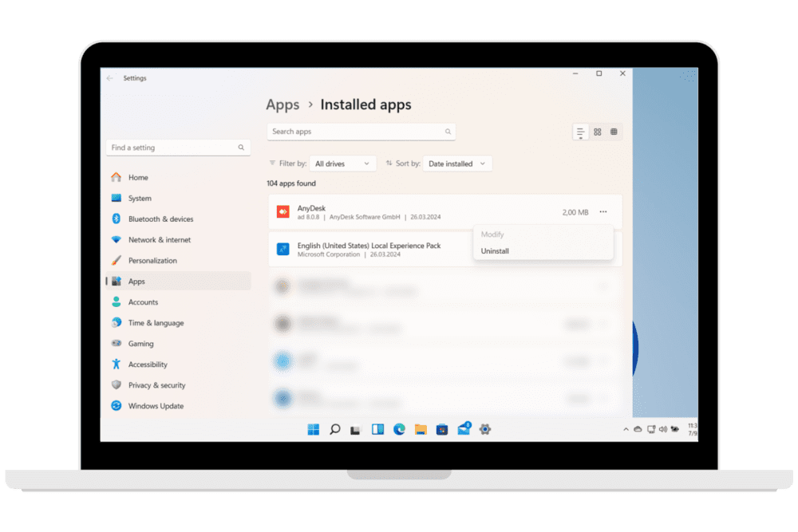Choose Uninstall from AnyDesk context menu

tap(543, 251)
